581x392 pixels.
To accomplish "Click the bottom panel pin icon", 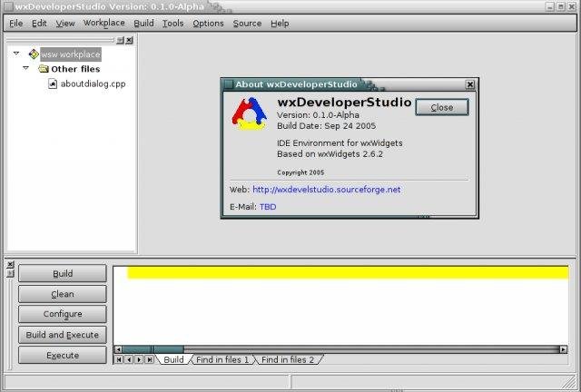I will click(10, 273).
